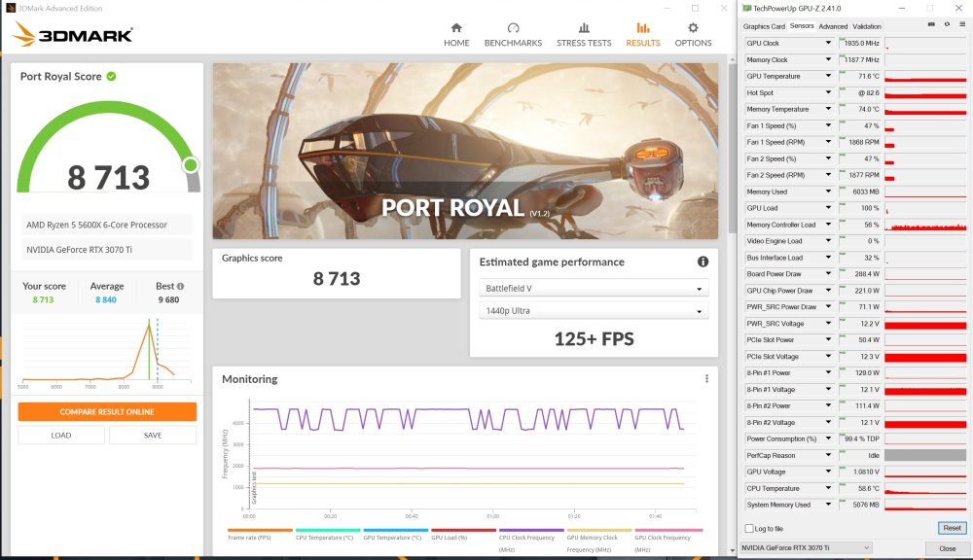Click the info icon beside Estimated game performance
The width and height of the screenshot is (973, 560).
point(703,262)
